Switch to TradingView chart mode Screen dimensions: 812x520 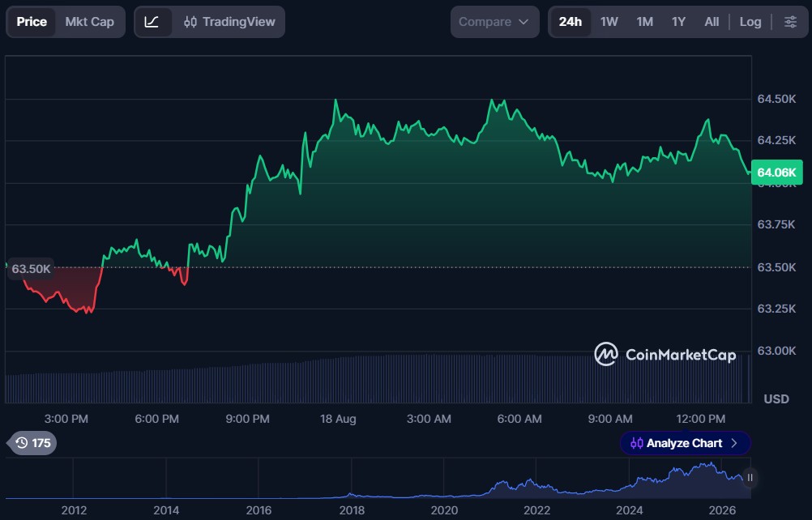(x=229, y=22)
